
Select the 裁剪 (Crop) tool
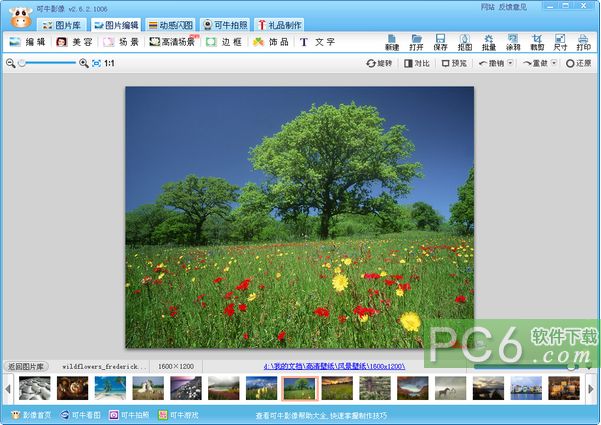tap(537, 41)
